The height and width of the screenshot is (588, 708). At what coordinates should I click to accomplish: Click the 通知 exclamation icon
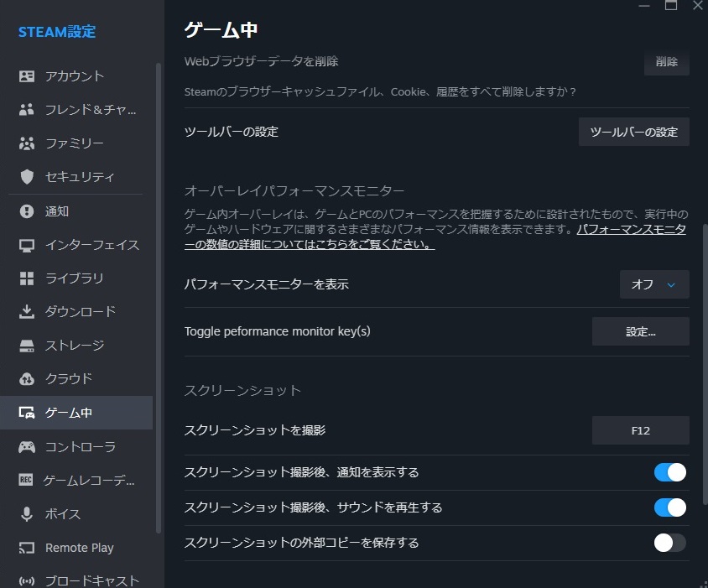27,211
